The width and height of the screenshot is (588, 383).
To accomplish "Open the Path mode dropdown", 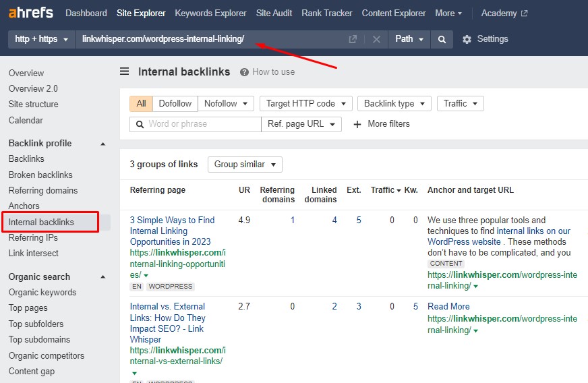I will (x=409, y=39).
